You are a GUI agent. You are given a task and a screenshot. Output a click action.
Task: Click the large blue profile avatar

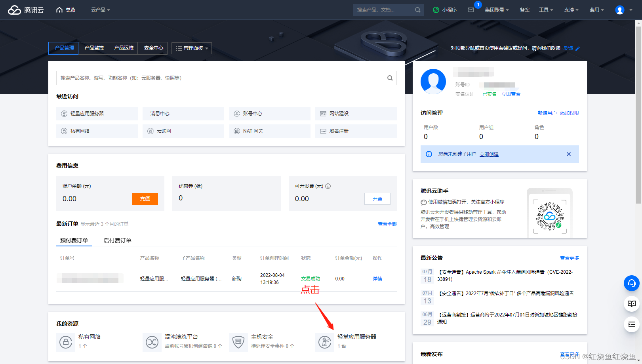[433, 82]
